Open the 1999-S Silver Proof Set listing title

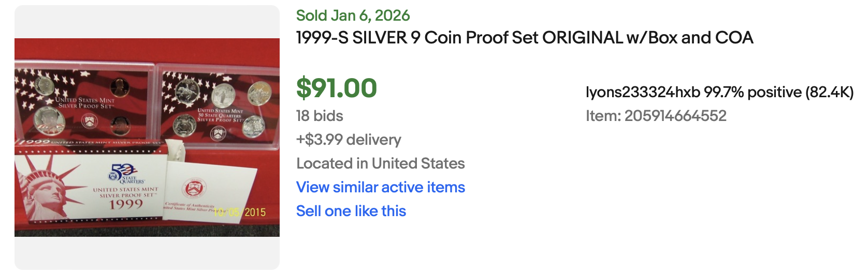pyautogui.click(x=524, y=38)
